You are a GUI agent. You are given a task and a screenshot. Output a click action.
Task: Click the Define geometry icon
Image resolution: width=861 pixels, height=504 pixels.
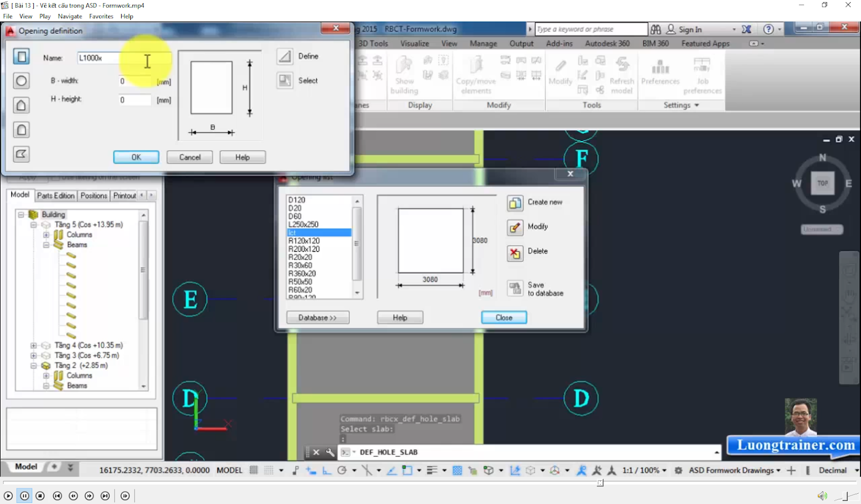coord(285,56)
